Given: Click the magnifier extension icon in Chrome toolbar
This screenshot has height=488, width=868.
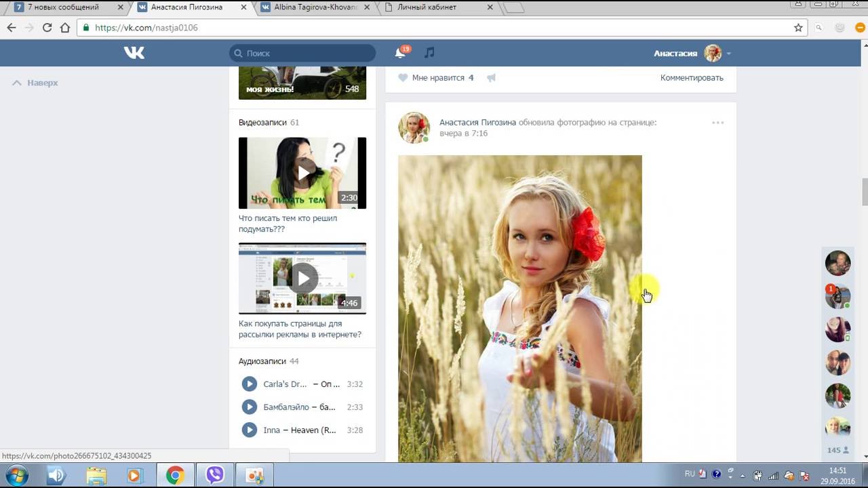Looking at the screenshot, I should [819, 28].
